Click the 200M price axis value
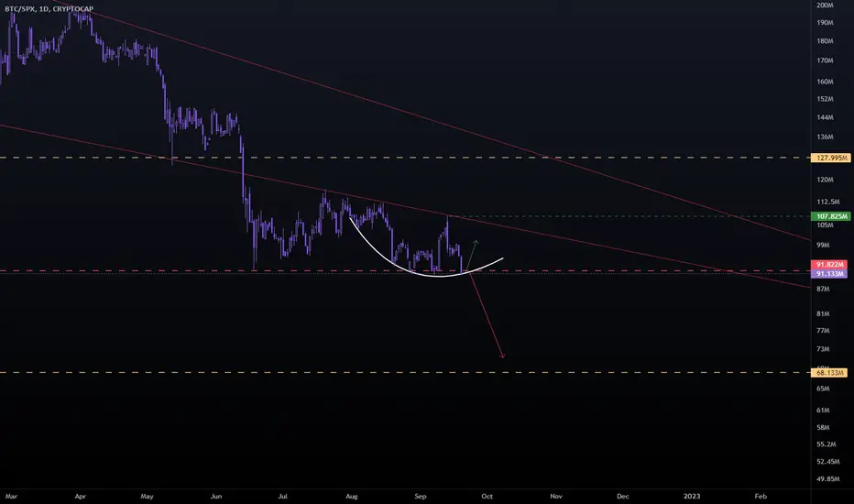The image size is (854, 504). 825,5
